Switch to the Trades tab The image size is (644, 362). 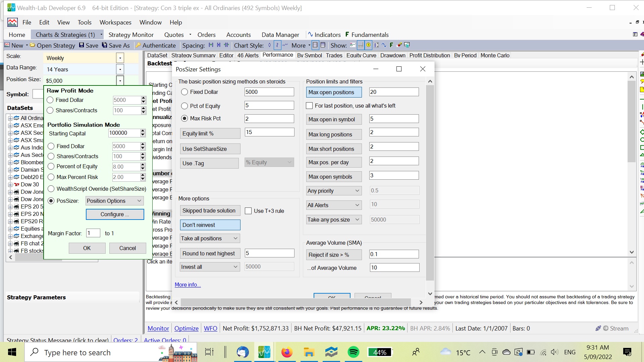click(x=334, y=55)
